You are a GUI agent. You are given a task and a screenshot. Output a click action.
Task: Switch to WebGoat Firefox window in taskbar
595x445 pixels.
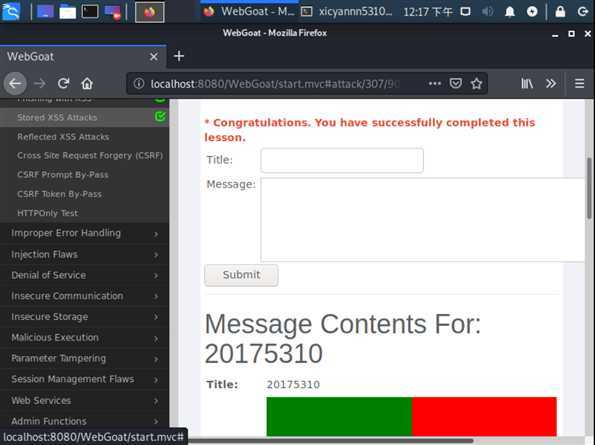pos(249,12)
